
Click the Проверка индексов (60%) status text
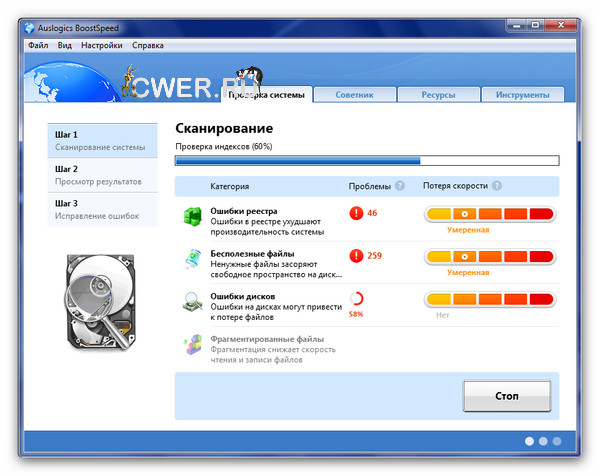pyautogui.click(x=224, y=147)
